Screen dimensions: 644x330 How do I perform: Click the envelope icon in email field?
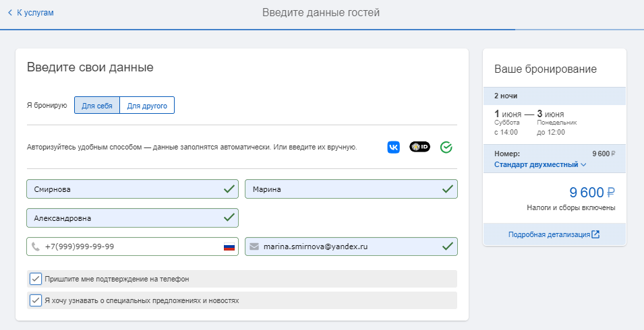tap(254, 246)
